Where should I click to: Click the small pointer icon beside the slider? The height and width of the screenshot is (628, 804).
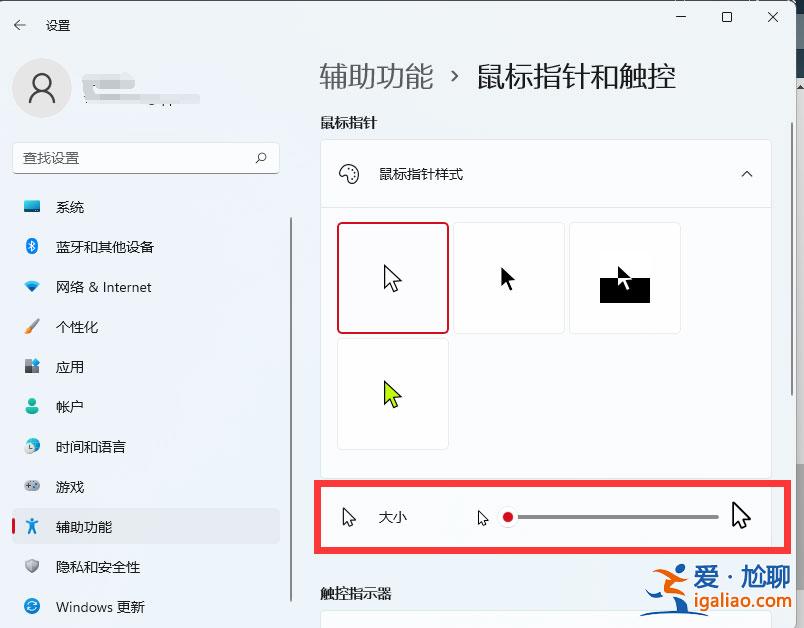[483, 517]
